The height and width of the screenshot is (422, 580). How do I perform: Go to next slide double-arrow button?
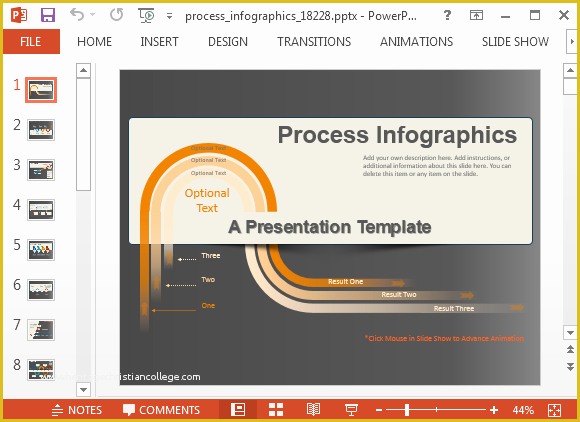570,366
